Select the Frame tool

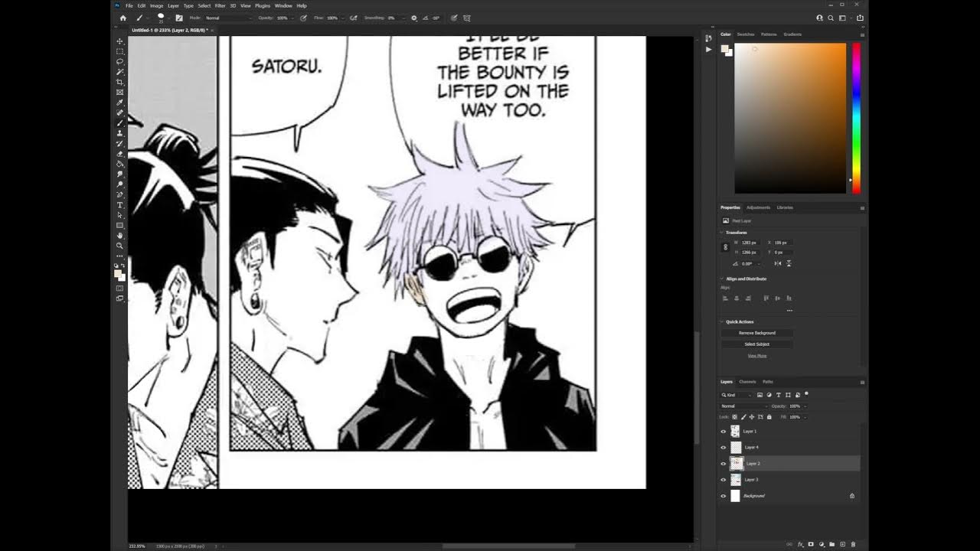[x=119, y=92]
